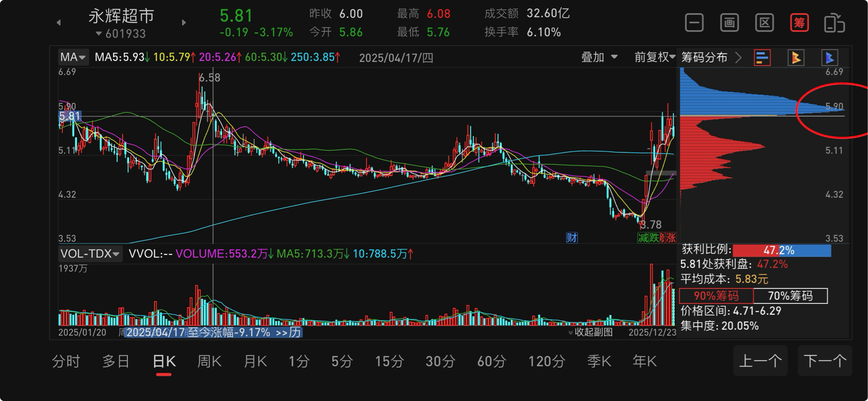Click the 10:5.79 yellow MA value
Screen dimensions: 868x401
tap(174, 57)
